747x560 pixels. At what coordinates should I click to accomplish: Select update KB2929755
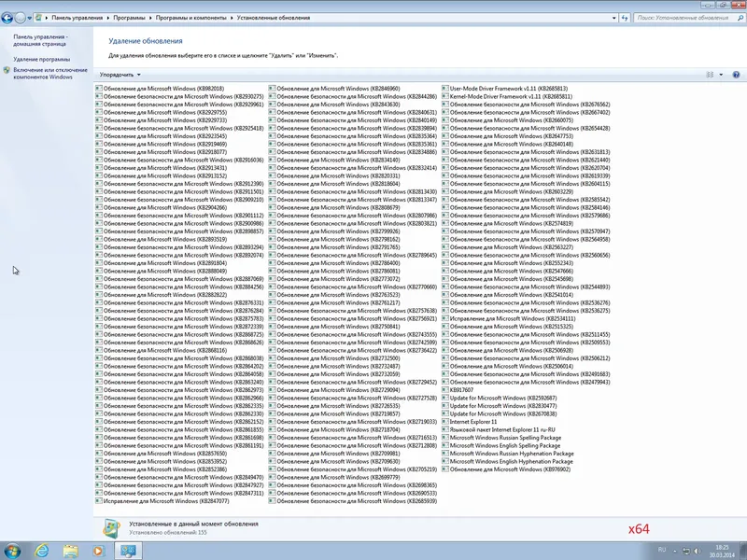(162, 112)
